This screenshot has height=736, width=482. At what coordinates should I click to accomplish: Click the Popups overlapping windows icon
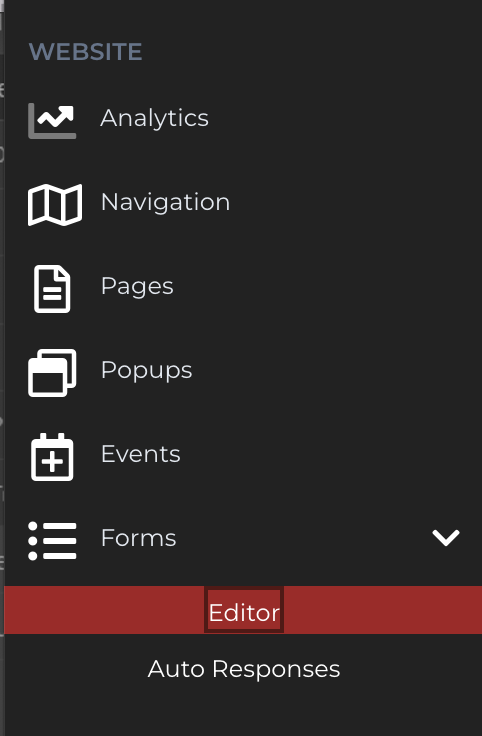coord(52,373)
